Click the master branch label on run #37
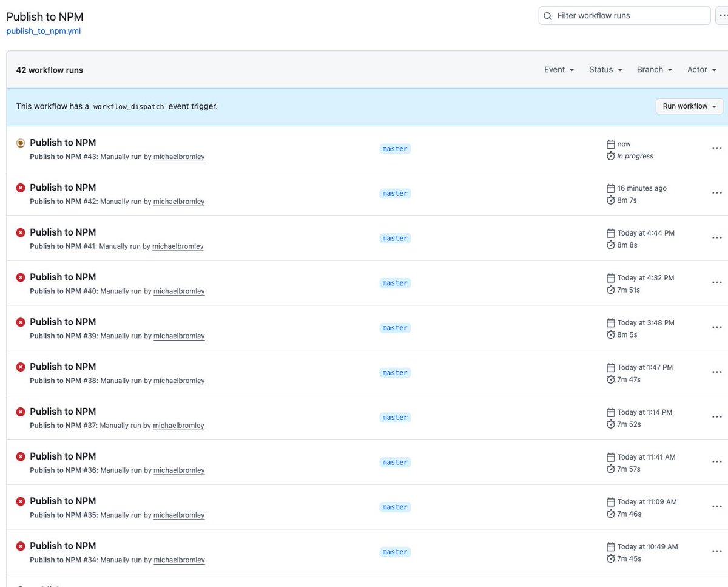Screen dimensions: 728x587 pos(395,418)
